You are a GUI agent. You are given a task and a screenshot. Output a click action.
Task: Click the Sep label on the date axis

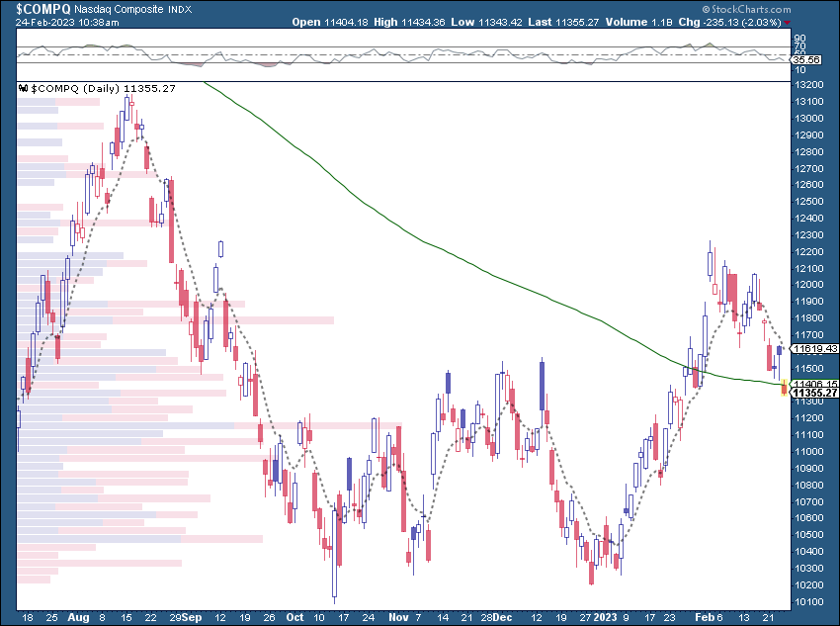point(192,617)
